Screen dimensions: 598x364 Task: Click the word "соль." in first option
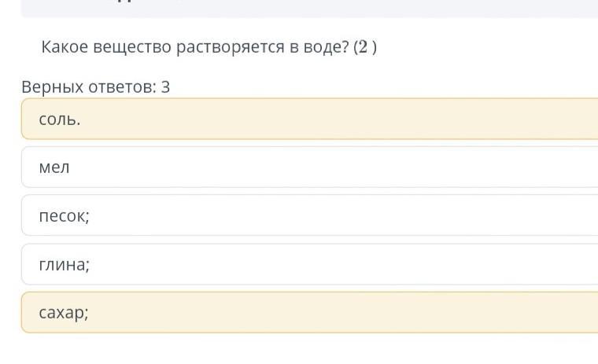tap(60, 119)
